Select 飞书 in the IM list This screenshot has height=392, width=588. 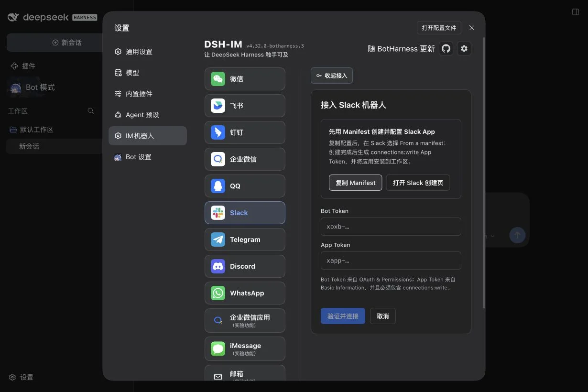tap(245, 106)
